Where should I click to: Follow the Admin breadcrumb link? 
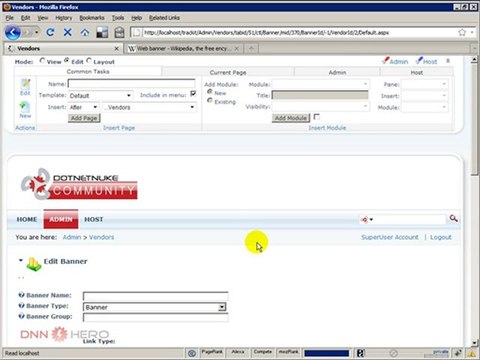pos(72,237)
